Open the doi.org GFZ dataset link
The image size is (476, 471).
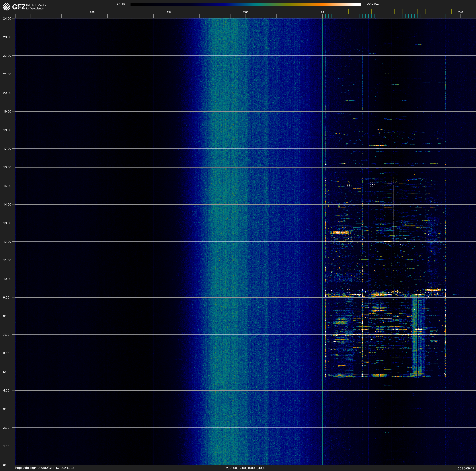[45, 468]
